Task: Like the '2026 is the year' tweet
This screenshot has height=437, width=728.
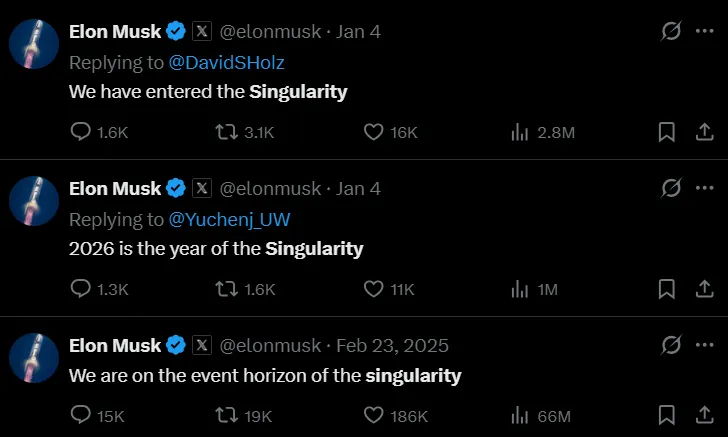Action: 374,289
